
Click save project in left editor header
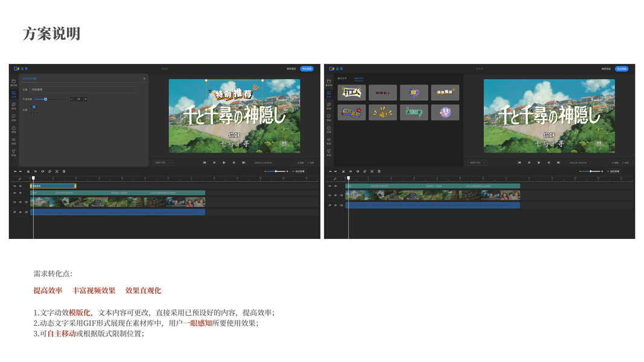[291, 69]
